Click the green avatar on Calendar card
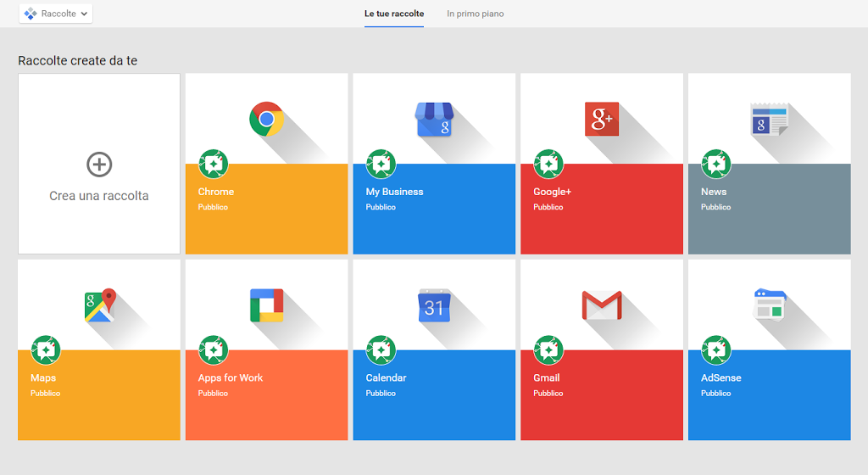The height and width of the screenshot is (475, 868). 381,349
